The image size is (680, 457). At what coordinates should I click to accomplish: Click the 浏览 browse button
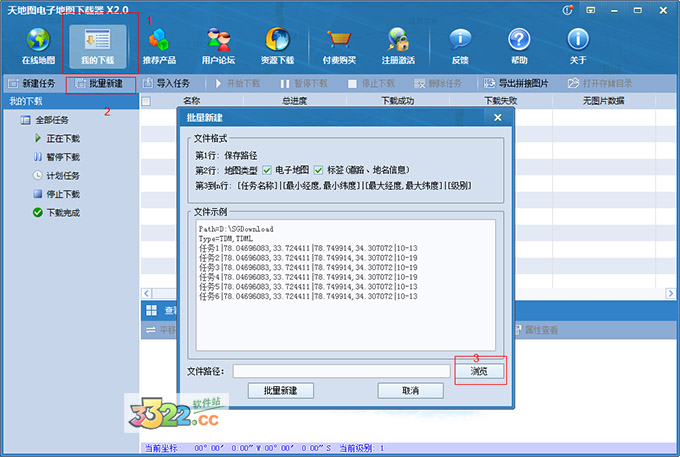[479, 371]
